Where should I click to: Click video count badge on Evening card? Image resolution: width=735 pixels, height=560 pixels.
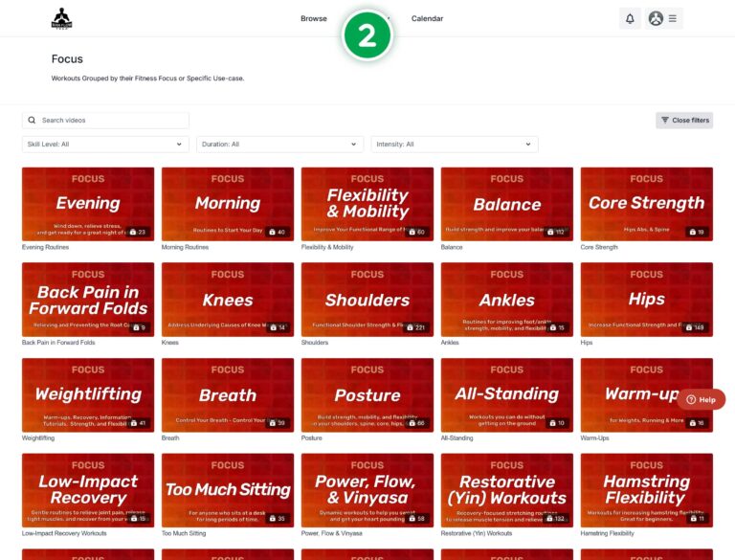coord(138,232)
